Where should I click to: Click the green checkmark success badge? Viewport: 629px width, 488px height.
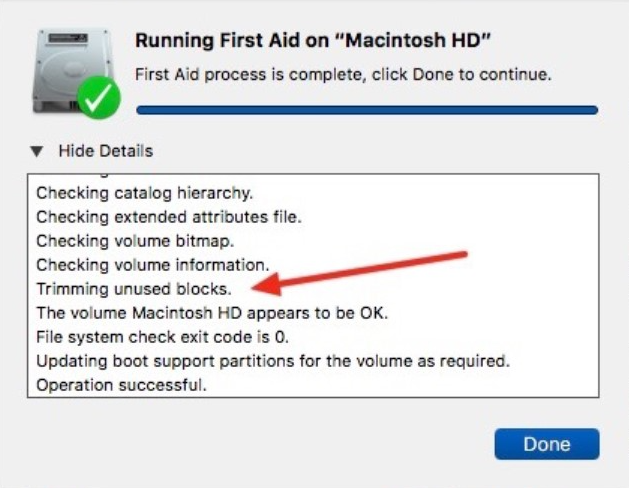(98, 96)
